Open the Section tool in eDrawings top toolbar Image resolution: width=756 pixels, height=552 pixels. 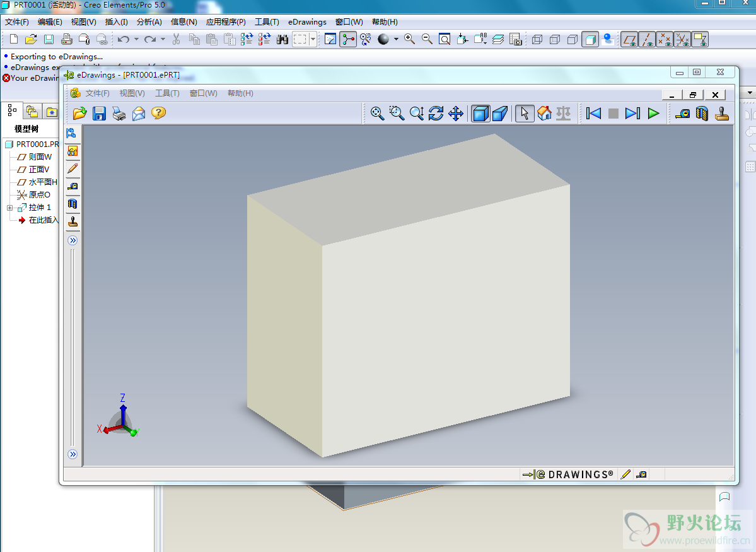(702, 114)
